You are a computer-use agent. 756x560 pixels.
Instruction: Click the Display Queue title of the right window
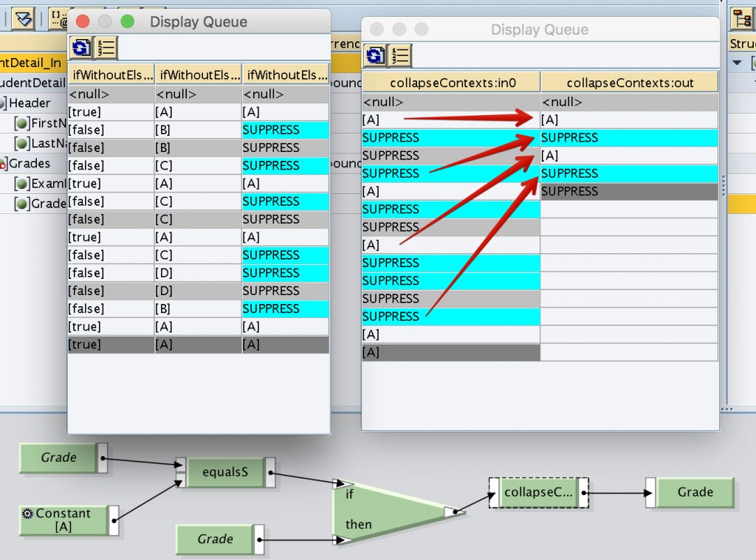click(540, 30)
